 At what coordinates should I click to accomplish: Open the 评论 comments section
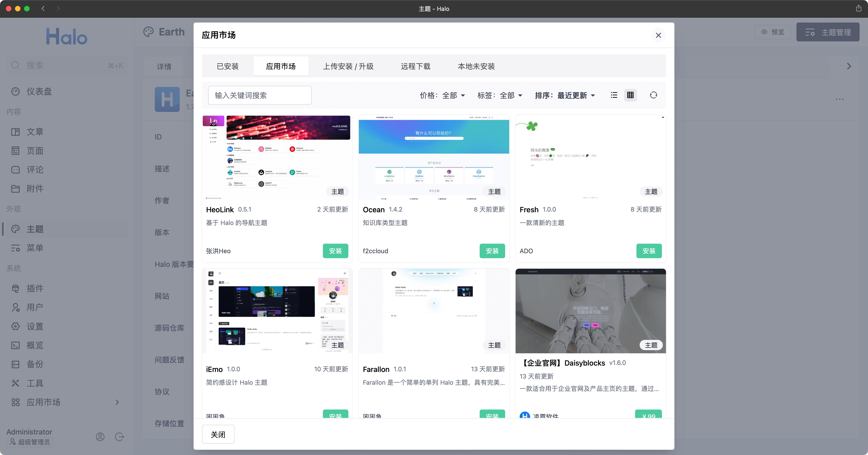pyautogui.click(x=35, y=170)
